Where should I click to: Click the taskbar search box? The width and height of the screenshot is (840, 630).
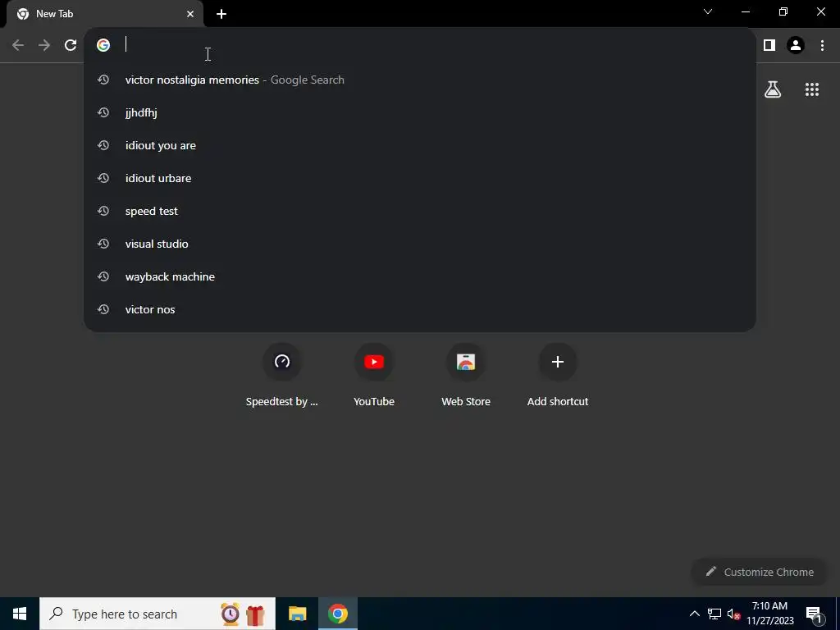pos(157,614)
